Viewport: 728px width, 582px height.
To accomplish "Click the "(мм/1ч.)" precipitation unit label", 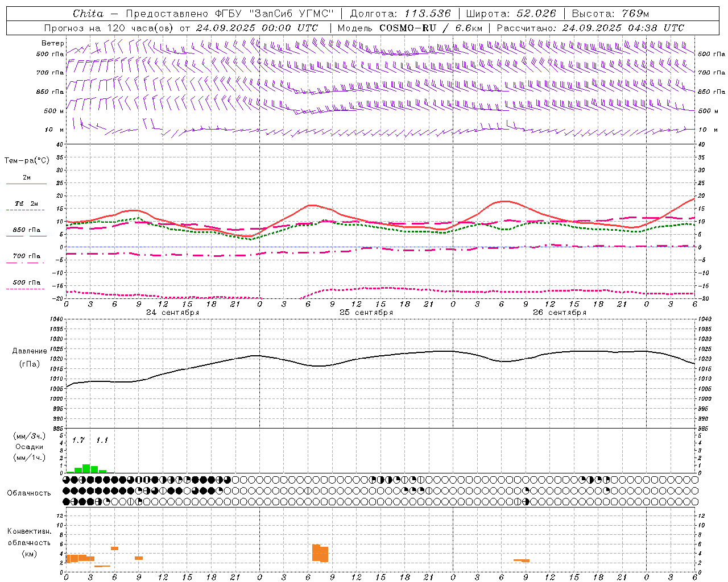I will 29,458.
